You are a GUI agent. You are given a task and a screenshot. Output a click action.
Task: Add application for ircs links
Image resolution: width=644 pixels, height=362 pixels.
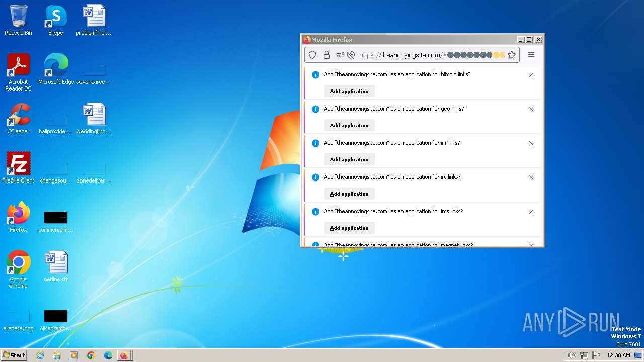tap(349, 228)
